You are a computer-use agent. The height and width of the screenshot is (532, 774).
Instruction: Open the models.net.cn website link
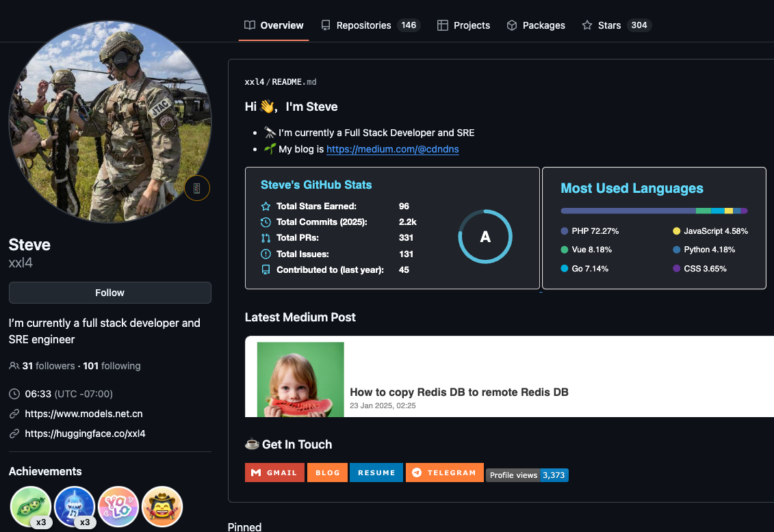(83, 414)
